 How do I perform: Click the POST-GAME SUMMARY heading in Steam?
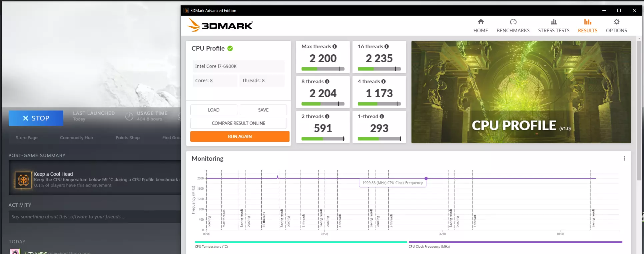point(37,155)
